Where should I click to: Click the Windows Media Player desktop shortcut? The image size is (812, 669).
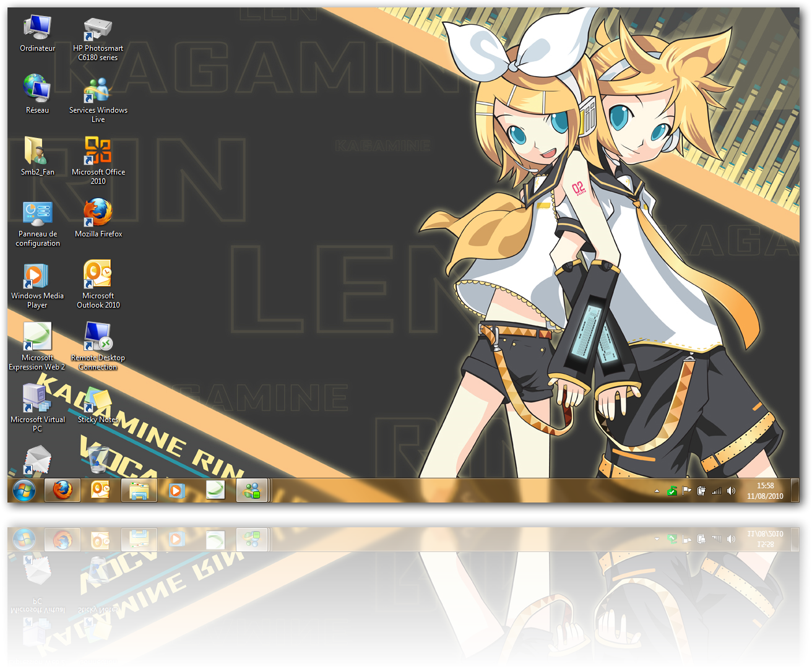[x=37, y=285]
